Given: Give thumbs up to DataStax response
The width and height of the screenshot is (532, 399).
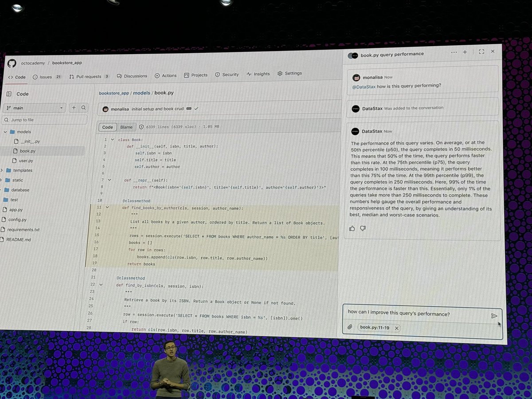Looking at the screenshot, I should [x=352, y=228].
